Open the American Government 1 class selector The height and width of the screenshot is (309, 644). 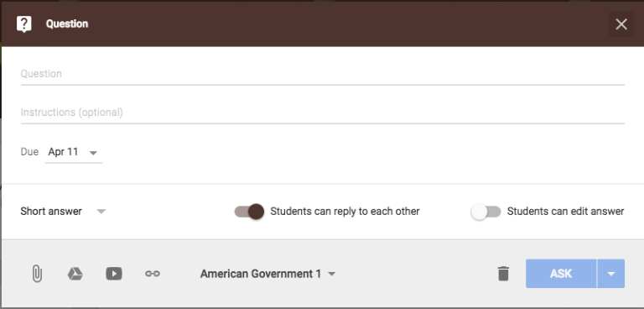point(267,274)
